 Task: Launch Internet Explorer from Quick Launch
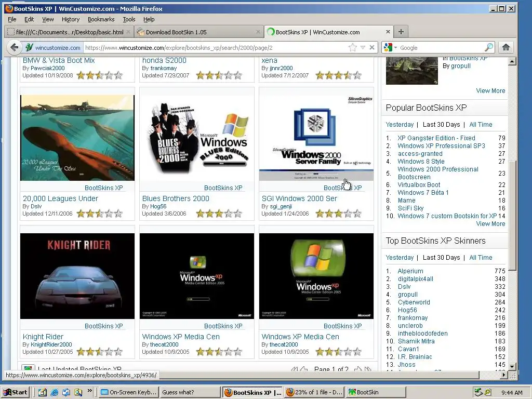click(x=54, y=392)
